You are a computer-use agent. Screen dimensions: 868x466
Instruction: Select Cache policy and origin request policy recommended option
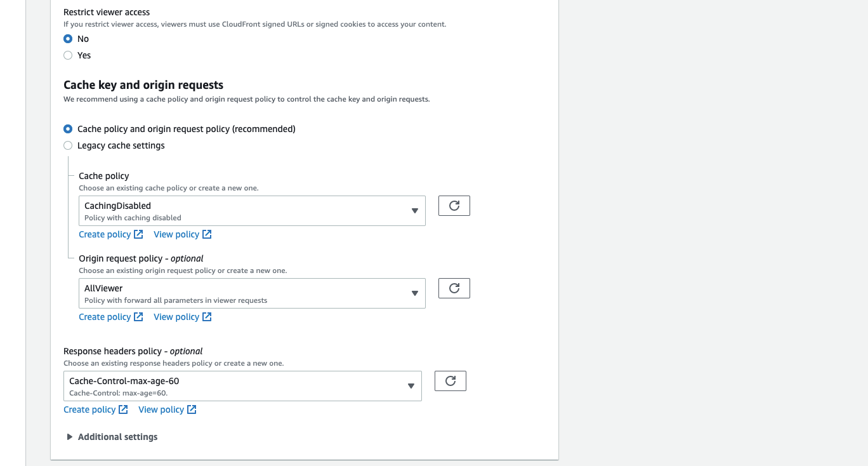[x=68, y=129]
